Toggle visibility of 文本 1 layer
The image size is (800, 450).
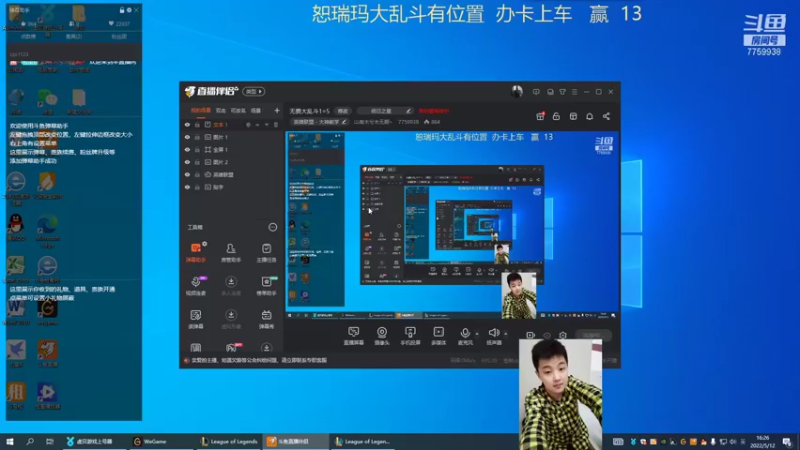(187, 124)
